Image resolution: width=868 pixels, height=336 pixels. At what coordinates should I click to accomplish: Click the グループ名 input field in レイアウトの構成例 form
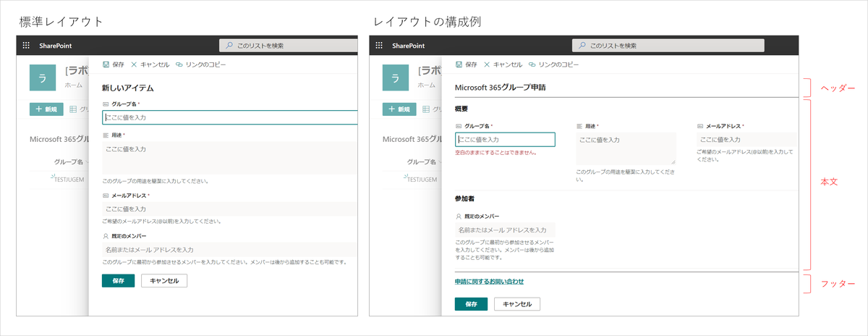click(x=505, y=140)
